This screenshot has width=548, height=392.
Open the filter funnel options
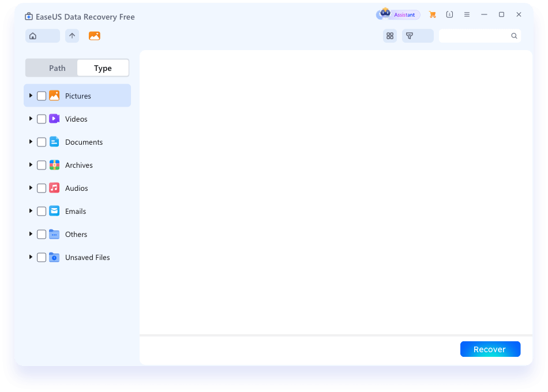[410, 36]
